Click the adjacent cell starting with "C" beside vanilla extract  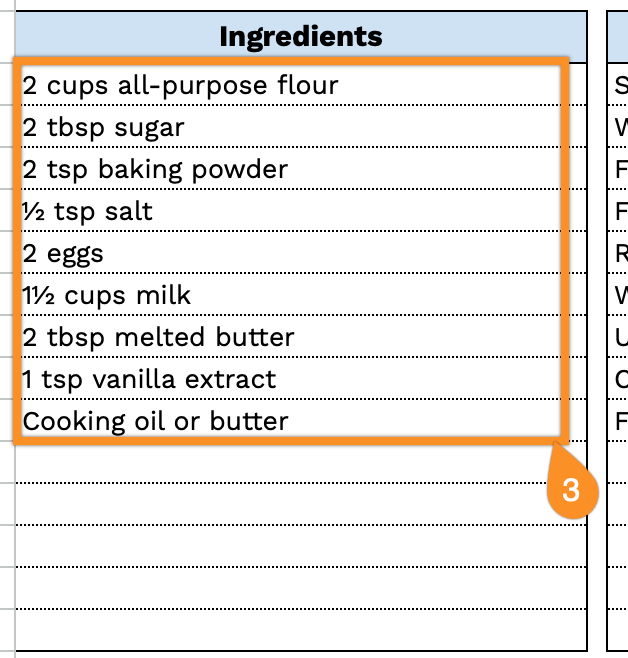[620, 380]
